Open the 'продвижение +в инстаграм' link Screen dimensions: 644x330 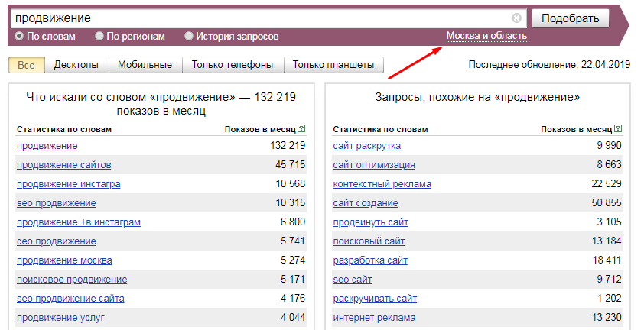coord(79,222)
